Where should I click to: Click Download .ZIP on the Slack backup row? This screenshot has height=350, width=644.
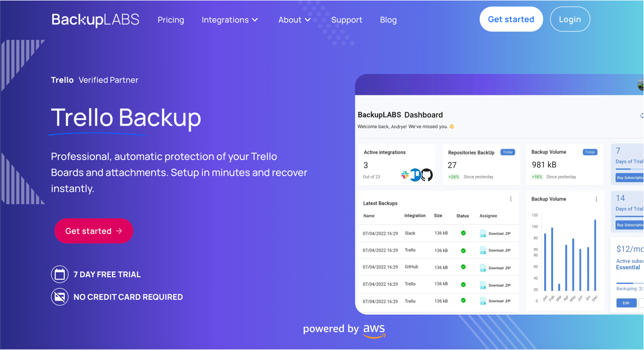coord(500,233)
